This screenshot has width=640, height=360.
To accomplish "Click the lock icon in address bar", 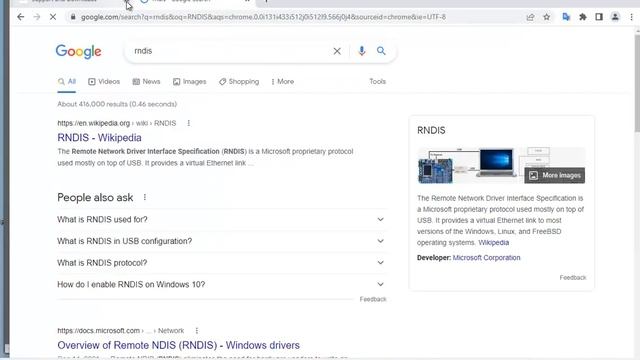I will tap(73, 17).
